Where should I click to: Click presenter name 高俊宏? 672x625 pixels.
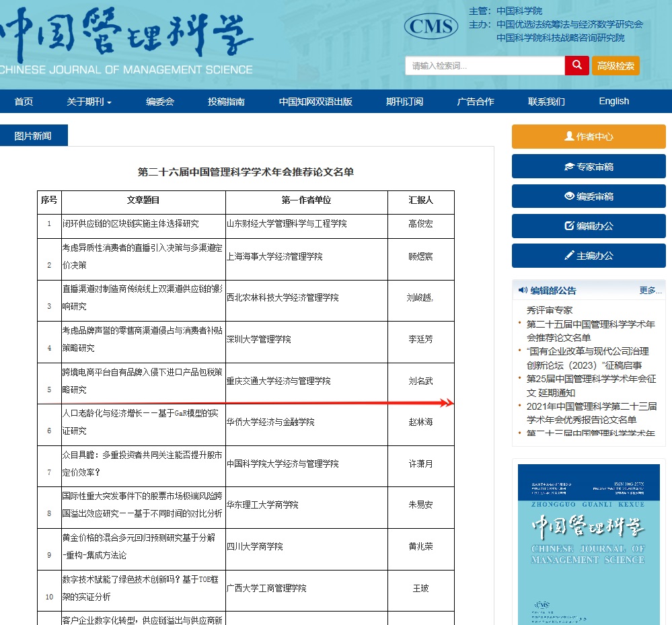420,224
